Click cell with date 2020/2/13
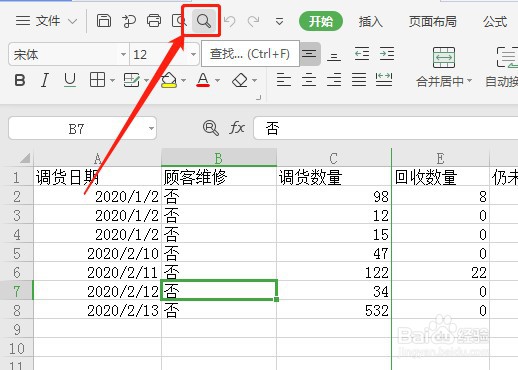Screen dimensions: 518x370 pyautogui.click(x=97, y=310)
